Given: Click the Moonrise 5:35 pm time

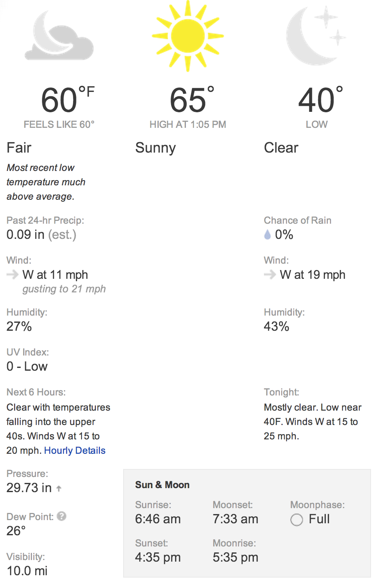Looking at the screenshot, I should [x=235, y=557].
